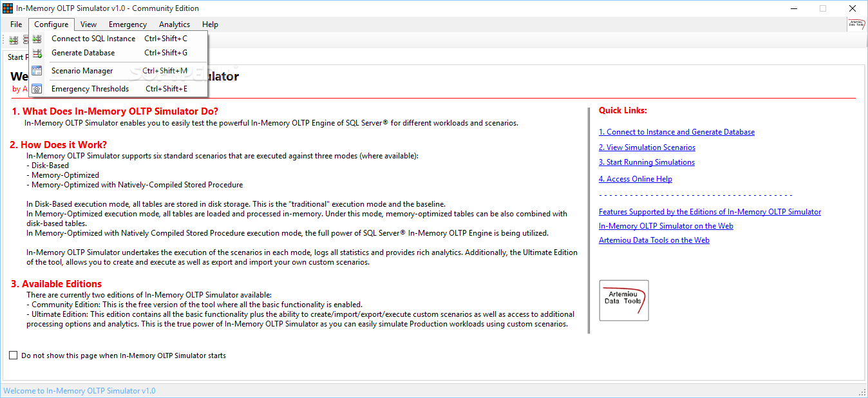
Task: Choose Emergency Thresholds menu entry
Action: point(119,89)
